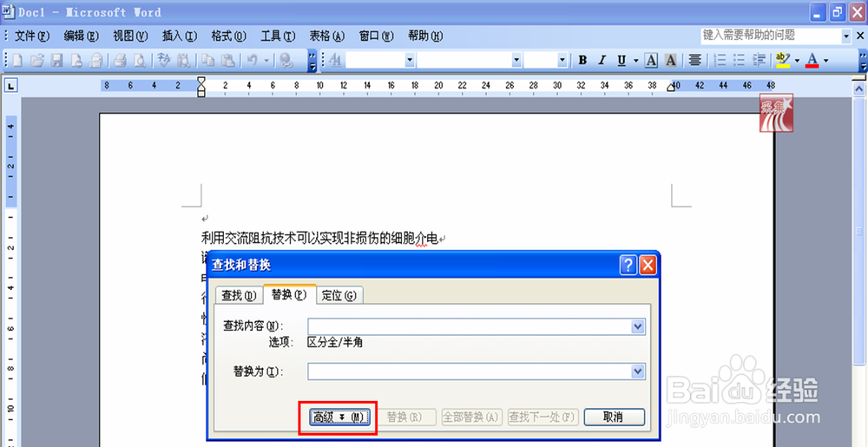
Task: Open the 视图(V) menu
Action: 131,36
